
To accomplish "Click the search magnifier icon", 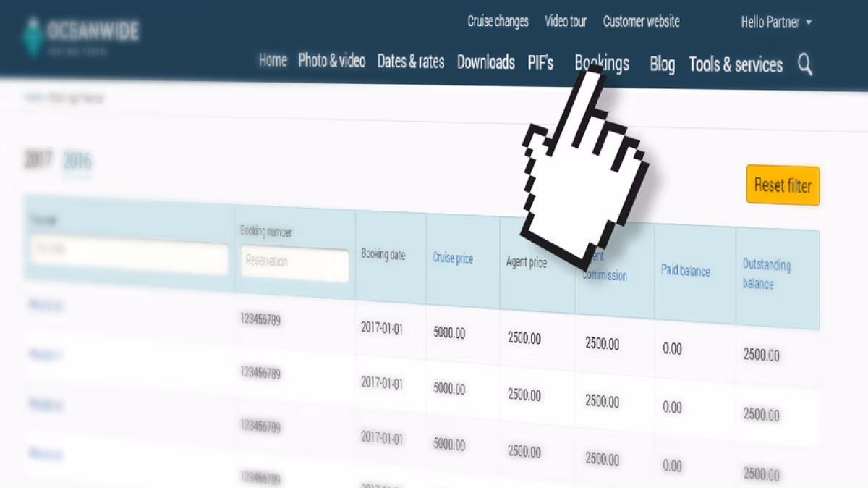I will tap(804, 65).
